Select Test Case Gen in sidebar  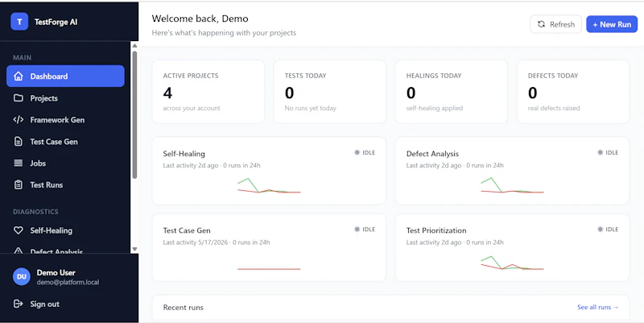point(65,142)
